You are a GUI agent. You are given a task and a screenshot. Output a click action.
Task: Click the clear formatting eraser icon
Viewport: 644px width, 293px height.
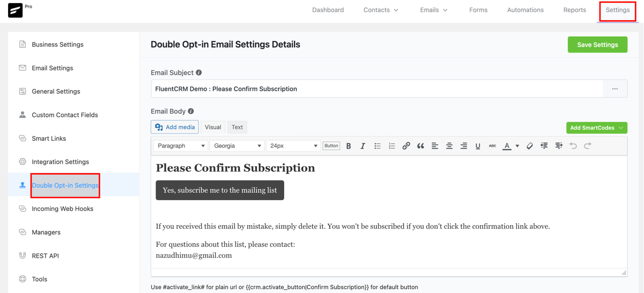click(530, 146)
